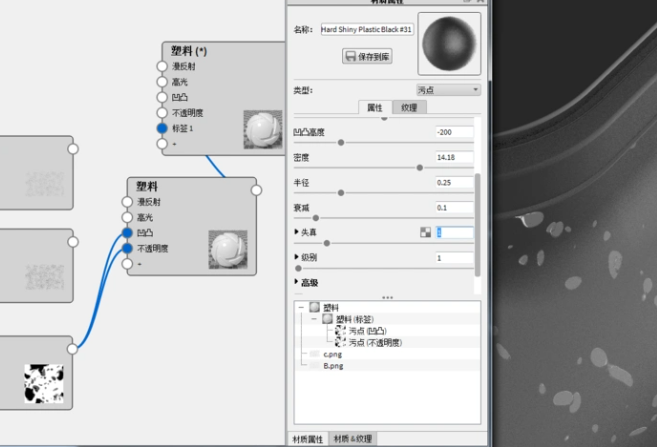Click the black-and-white spots texture thumbnail
Image resolution: width=657 pixels, height=447 pixels.
[44, 383]
